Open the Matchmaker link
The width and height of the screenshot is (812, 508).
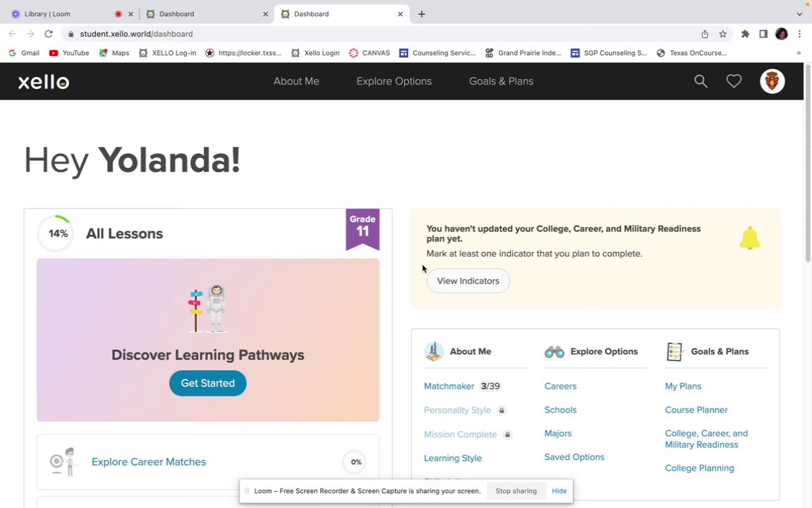pos(449,386)
